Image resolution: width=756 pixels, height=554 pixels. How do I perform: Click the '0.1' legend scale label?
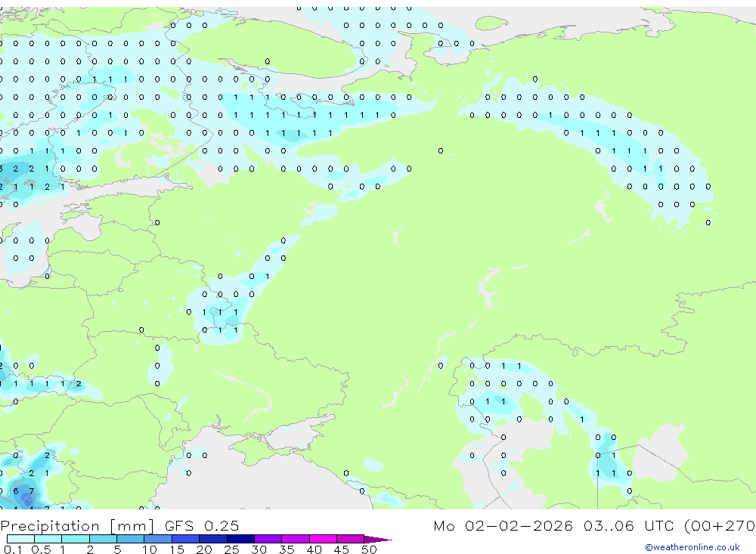pos(13,549)
